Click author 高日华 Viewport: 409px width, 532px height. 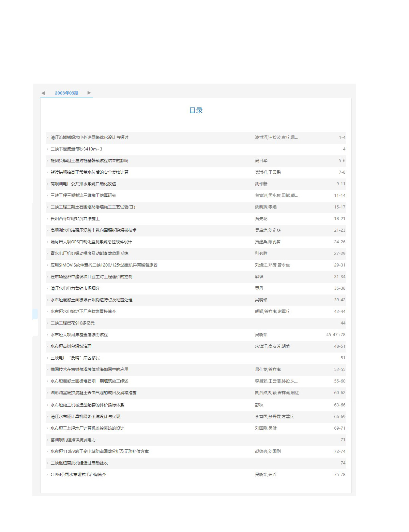261,161
